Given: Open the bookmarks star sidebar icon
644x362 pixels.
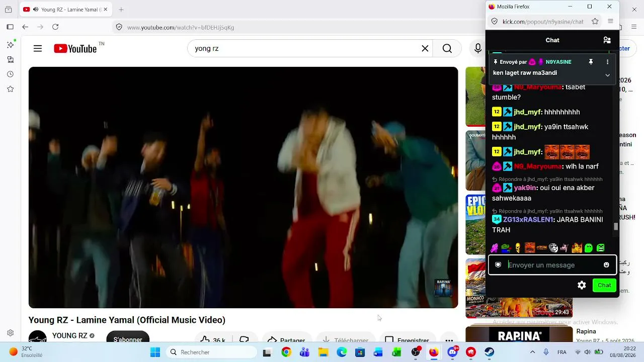Looking at the screenshot, I should (x=10, y=89).
